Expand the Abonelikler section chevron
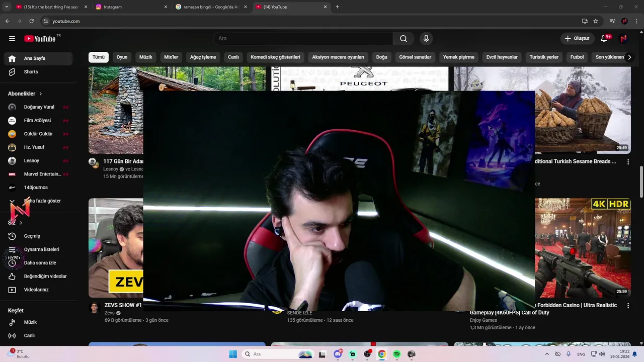The width and height of the screenshot is (644, 362). point(41,94)
